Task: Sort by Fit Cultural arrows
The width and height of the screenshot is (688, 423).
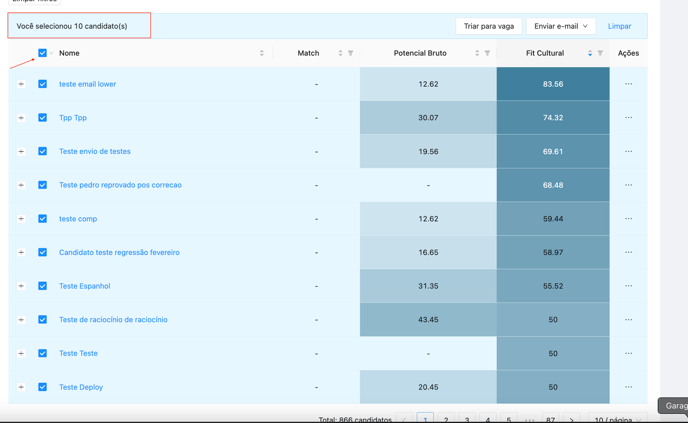Action: coord(590,53)
